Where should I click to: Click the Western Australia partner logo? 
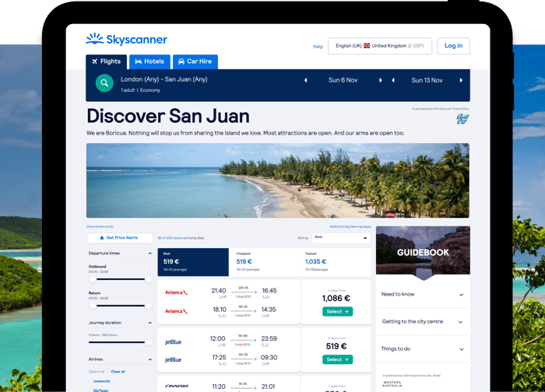tap(392, 383)
